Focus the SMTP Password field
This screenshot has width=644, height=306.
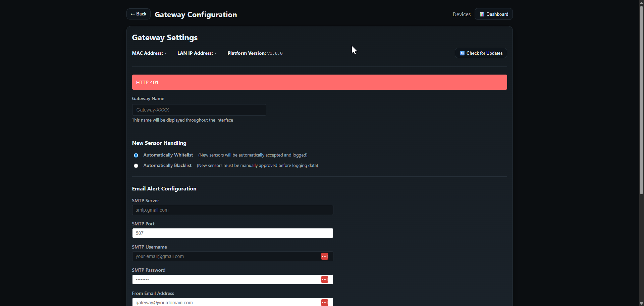coord(225,279)
